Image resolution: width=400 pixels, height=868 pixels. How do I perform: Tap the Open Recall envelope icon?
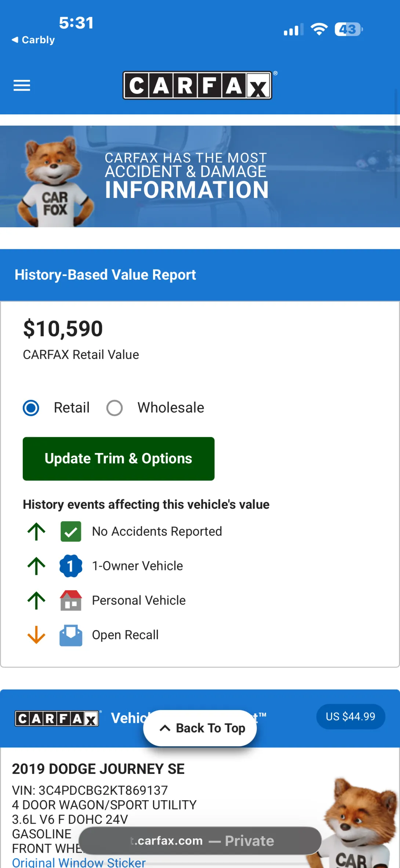point(71,635)
